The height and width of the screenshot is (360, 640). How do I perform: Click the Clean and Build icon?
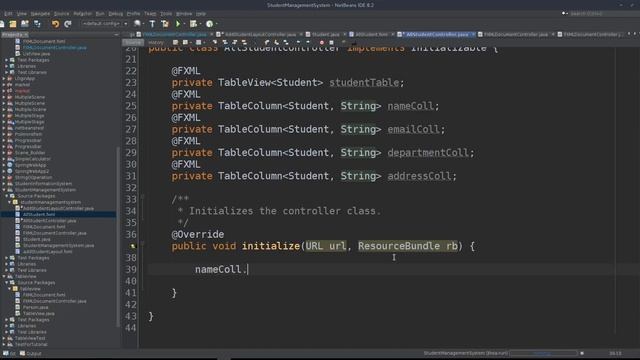pos(165,24)
